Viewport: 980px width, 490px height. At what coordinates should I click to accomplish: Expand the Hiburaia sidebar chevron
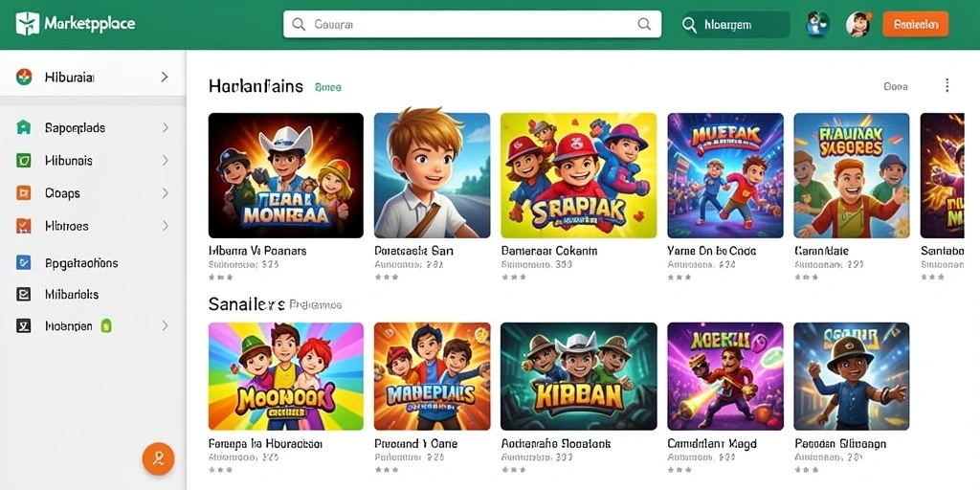click(x=165, y=77)
